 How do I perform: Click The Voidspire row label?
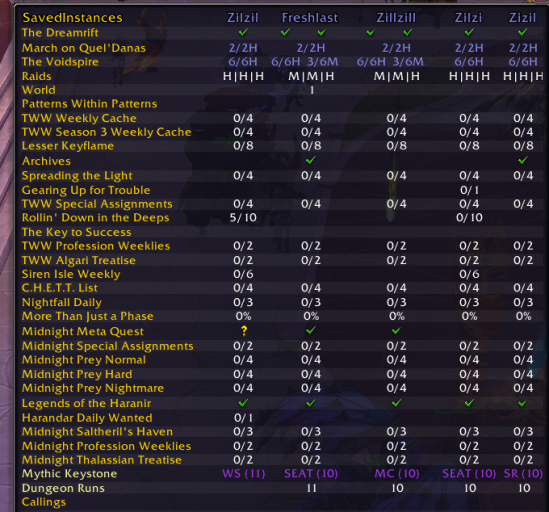[x=60, y=62]
